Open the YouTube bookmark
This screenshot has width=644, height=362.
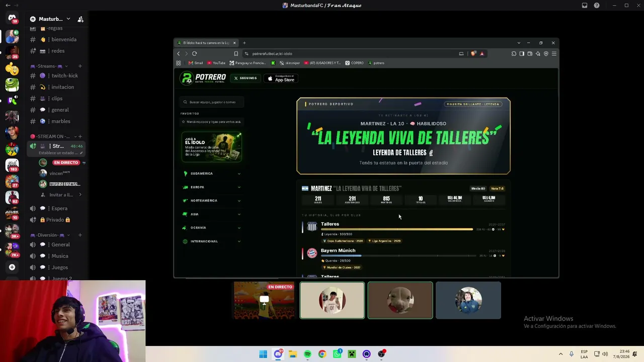click(x=216, y=63)
